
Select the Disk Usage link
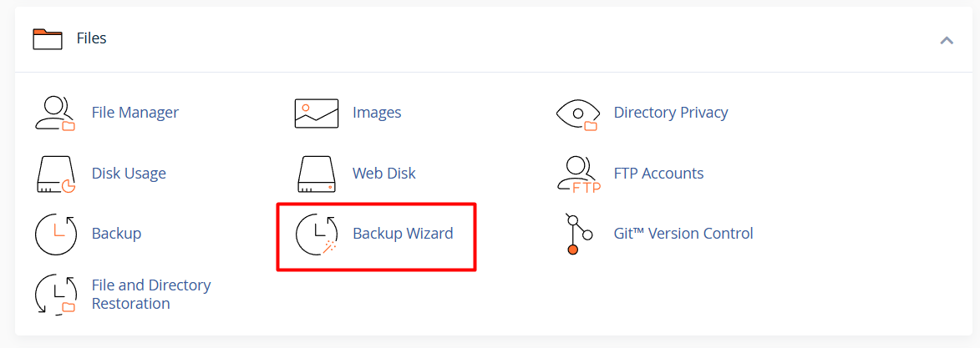(129, 173)
